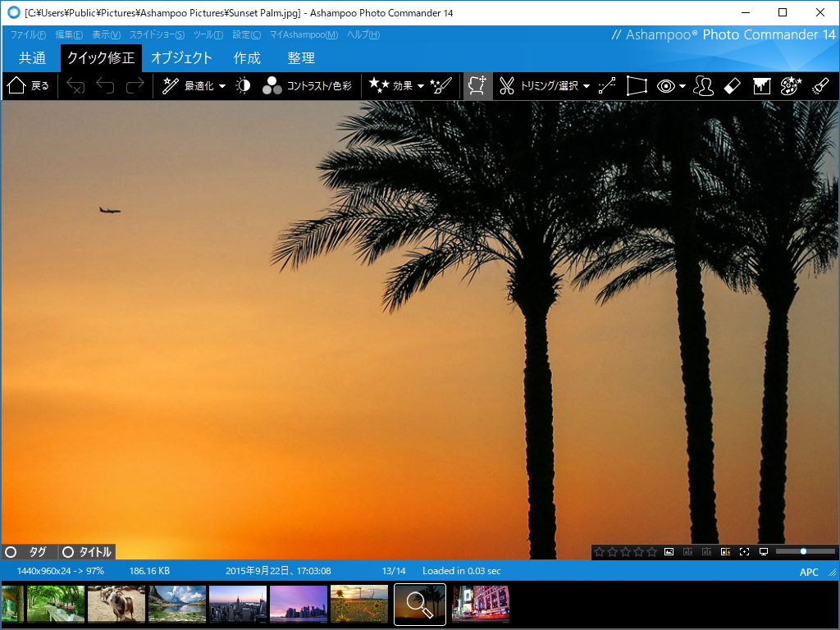840x630 pixels.
Task: Toggle the タグ overlay option
Action: tap(29, 552)
